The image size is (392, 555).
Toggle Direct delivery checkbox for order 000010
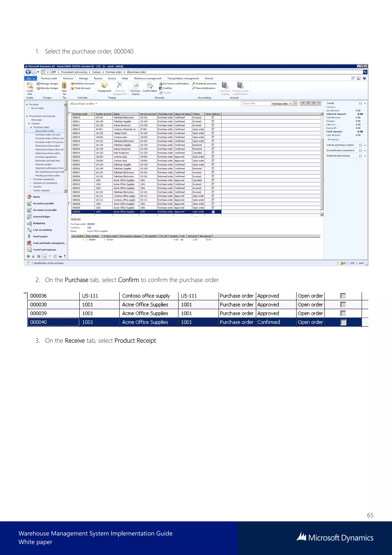pos(213,118)
